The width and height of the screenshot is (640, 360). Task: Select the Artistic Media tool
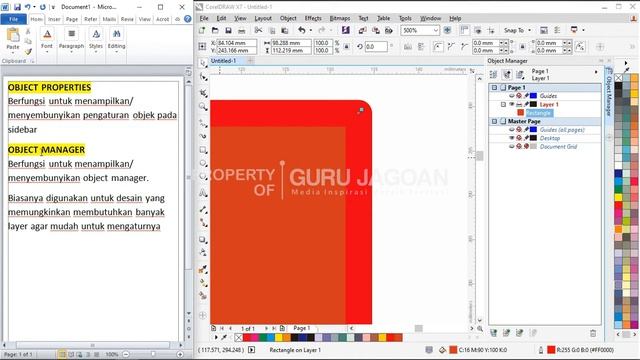pyautogui.click(x=203, y=136)
